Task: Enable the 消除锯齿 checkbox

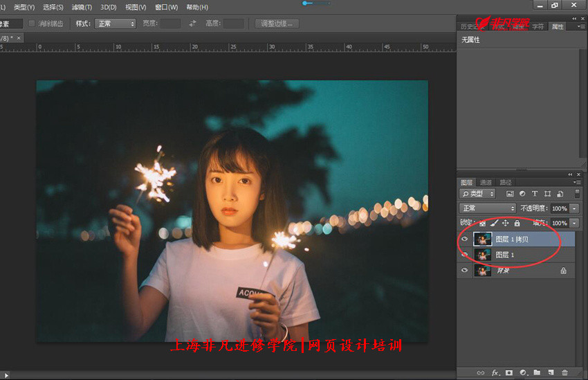Action: pyautogui.click(x=32, y=24)
